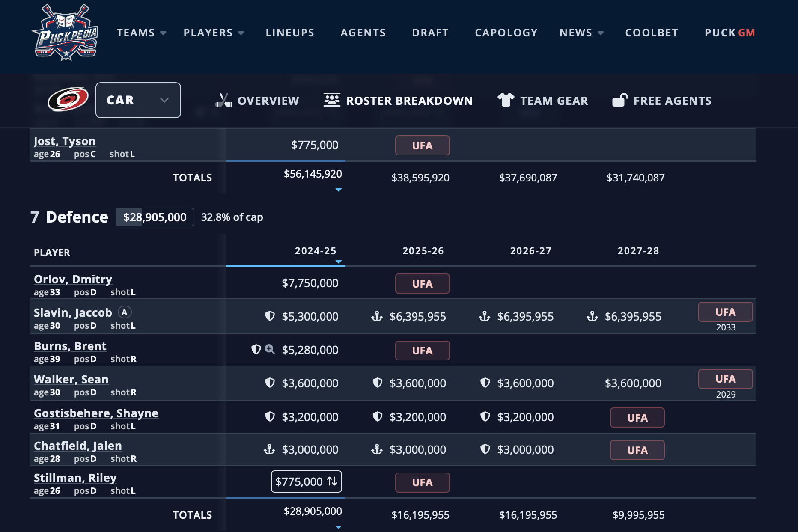Click the anchor icon beside Chatfield's 2024-25 salary

(269, 449)
